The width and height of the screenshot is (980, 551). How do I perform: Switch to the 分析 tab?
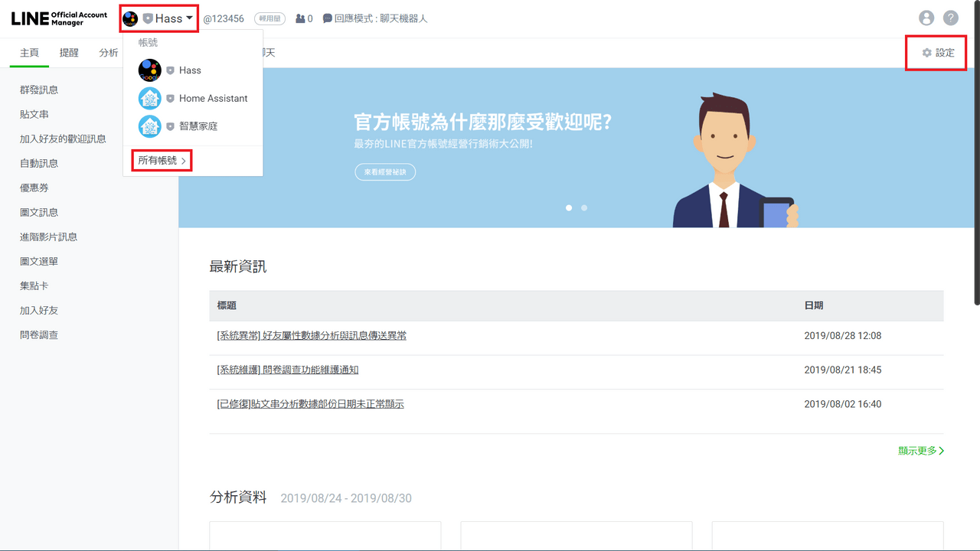109,53
